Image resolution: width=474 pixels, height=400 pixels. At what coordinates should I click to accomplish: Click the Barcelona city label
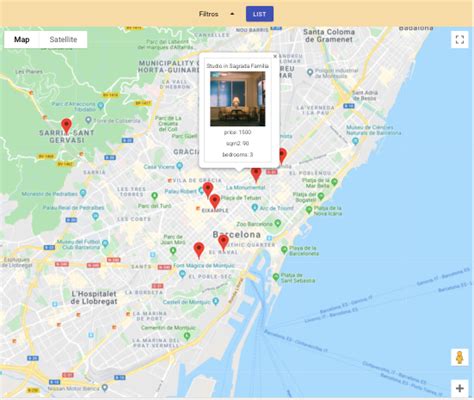coord(237,235)
